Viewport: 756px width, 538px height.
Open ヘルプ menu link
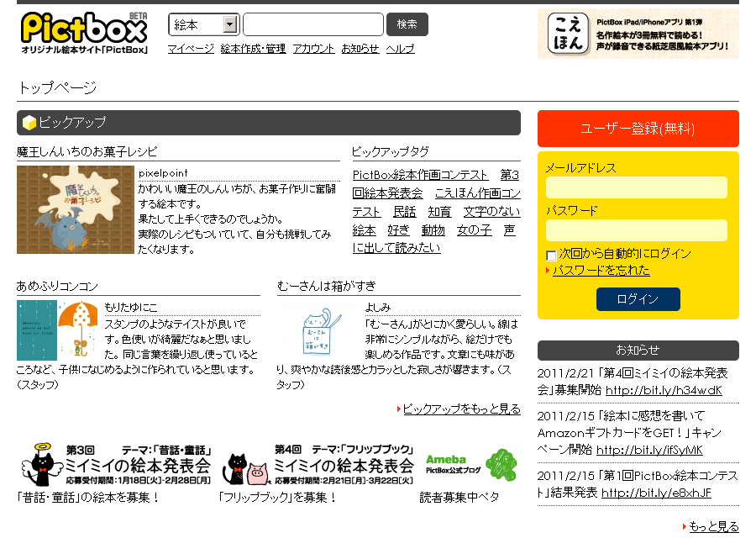coord(400,49)
